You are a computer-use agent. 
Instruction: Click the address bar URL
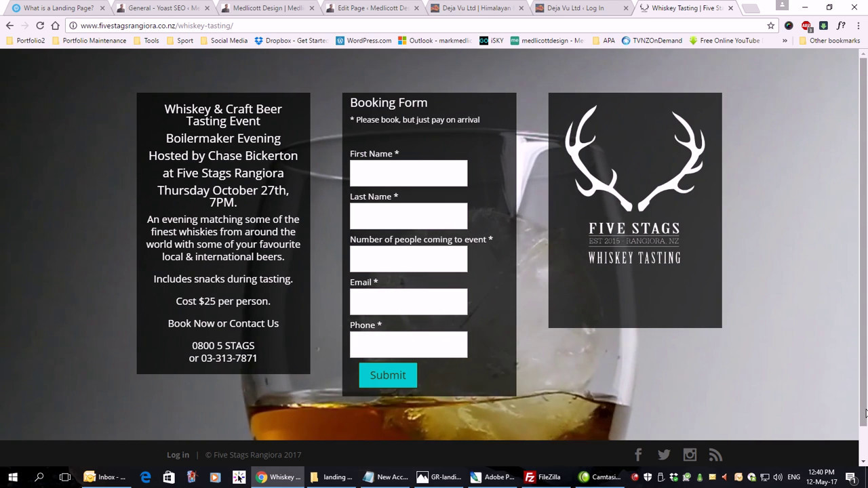[157, 26]
